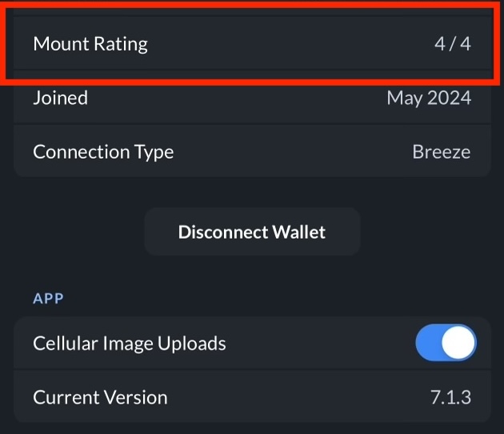Viewport: 504px width, 434px height.
Task: Click the Current Version label
Action: click(x=100, y=397)
